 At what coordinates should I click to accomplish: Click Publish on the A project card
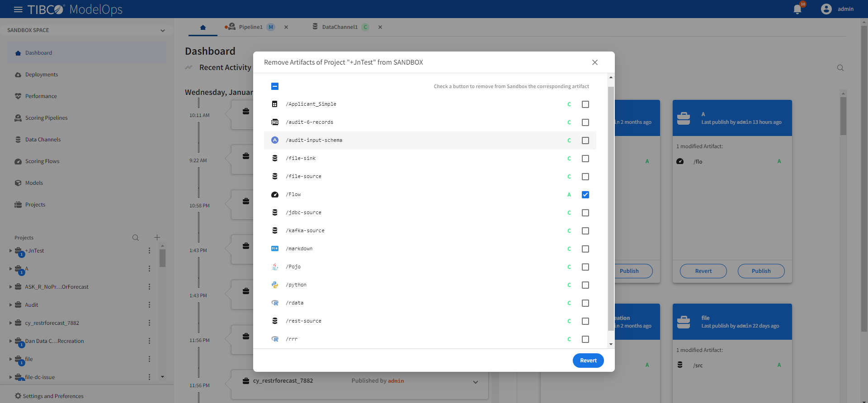point(761,271)
